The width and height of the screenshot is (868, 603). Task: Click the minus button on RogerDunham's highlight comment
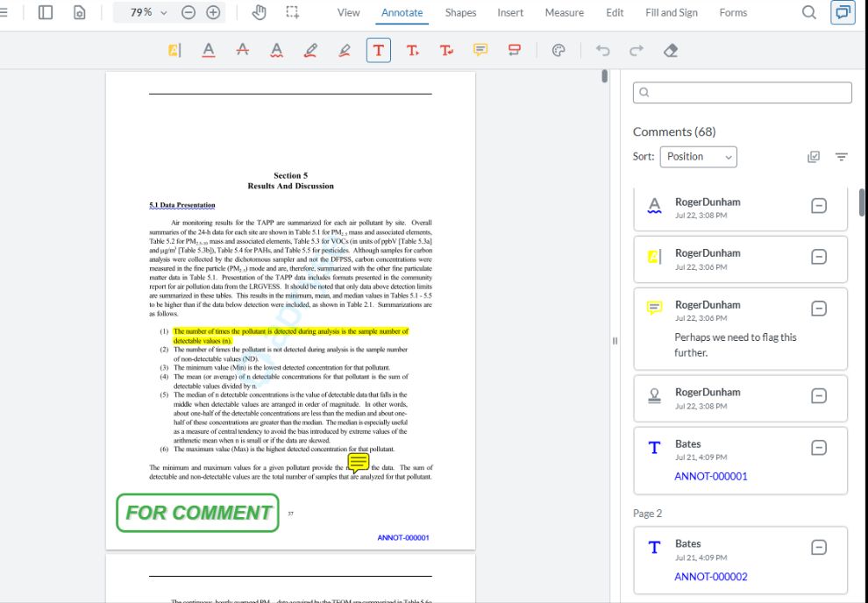pyautogui.click(x=819, y=258)
